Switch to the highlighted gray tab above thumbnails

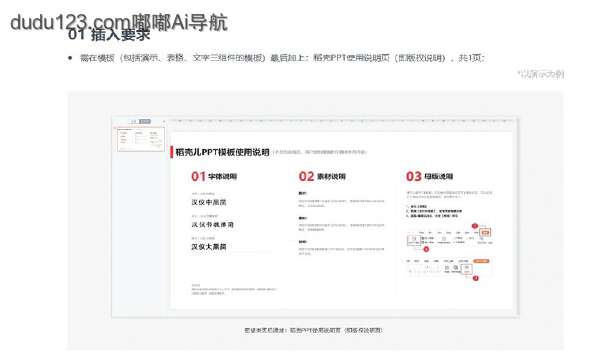tap(145, 122)
